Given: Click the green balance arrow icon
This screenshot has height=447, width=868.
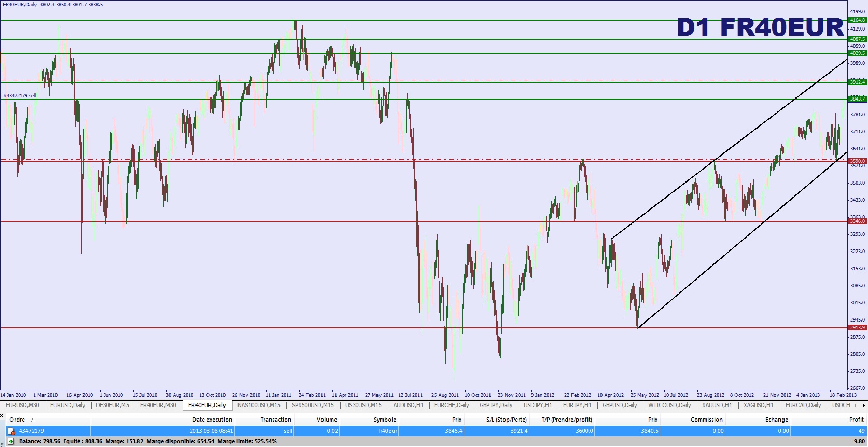Looking at the screenshot, I should [11, 441].
